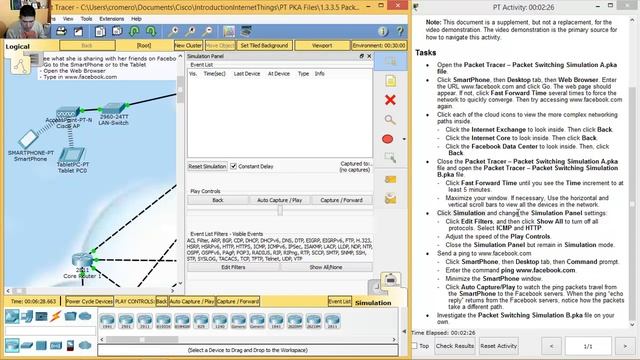Undock the Simulation Panel float button

click(362, 56)
